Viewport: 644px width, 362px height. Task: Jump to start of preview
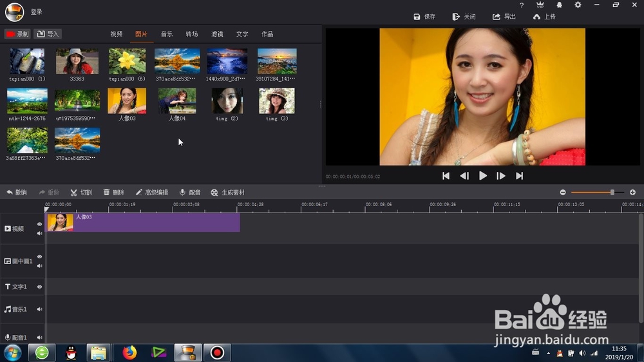click(x=446, y=176)
